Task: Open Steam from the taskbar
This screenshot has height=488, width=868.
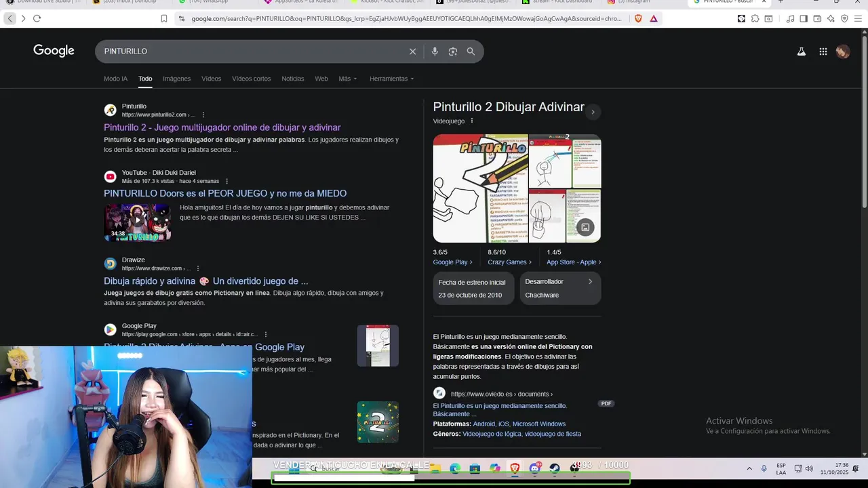Action: pyautogui.click(x=555, y=468)
